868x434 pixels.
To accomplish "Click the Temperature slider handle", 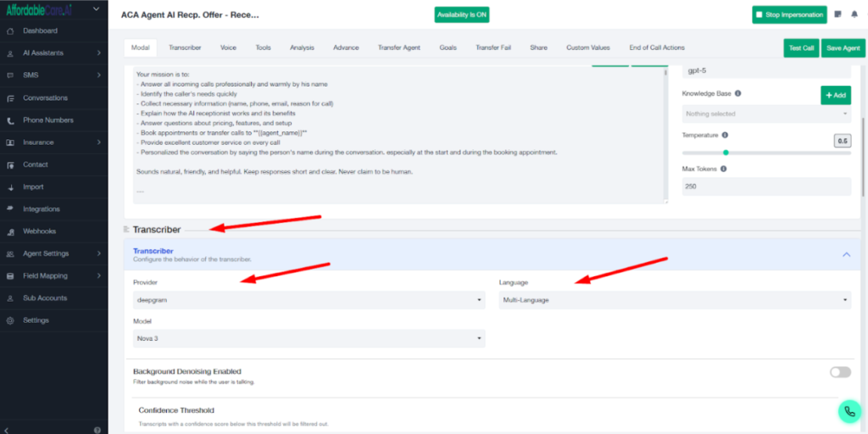I will [x=726, y=153].
